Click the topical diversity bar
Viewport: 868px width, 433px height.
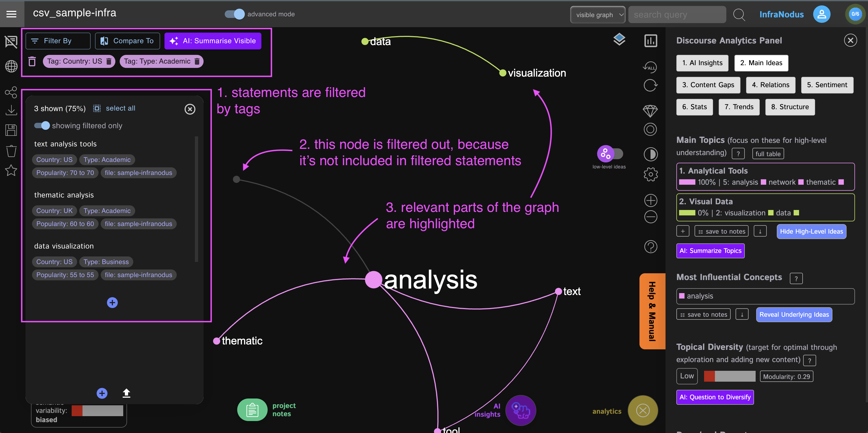(730, 376)
